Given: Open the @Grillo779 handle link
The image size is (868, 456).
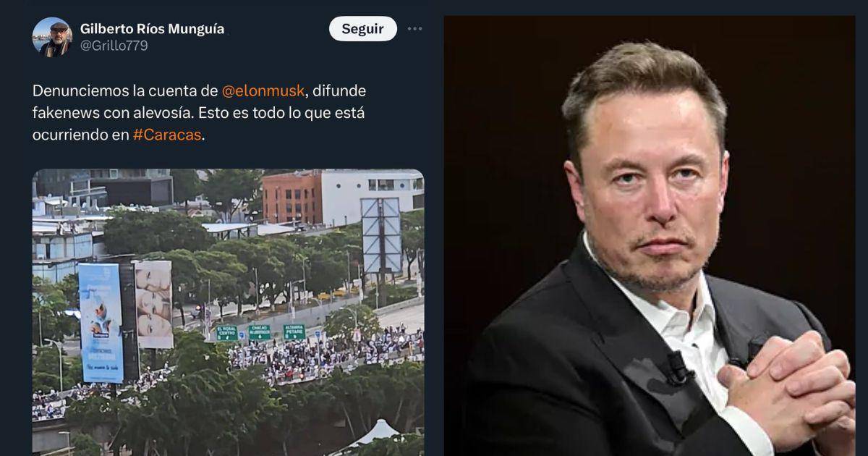Looking at the screenshot, I should coord(114,46).
